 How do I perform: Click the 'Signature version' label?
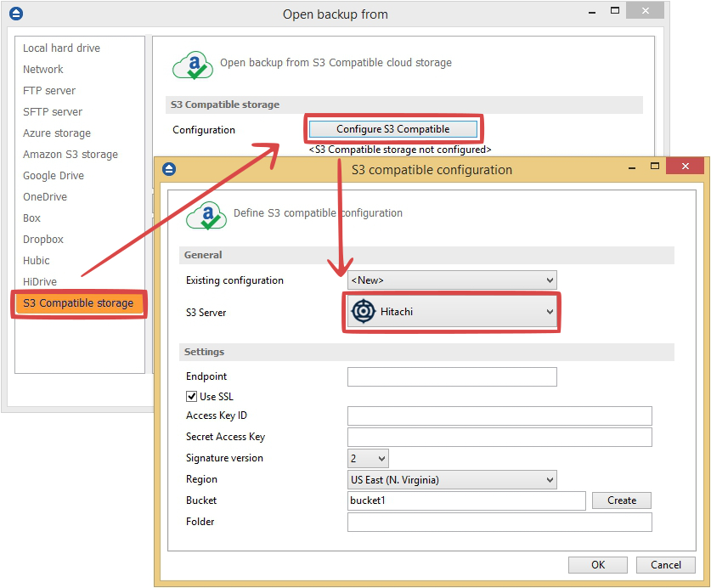(224, 458)
